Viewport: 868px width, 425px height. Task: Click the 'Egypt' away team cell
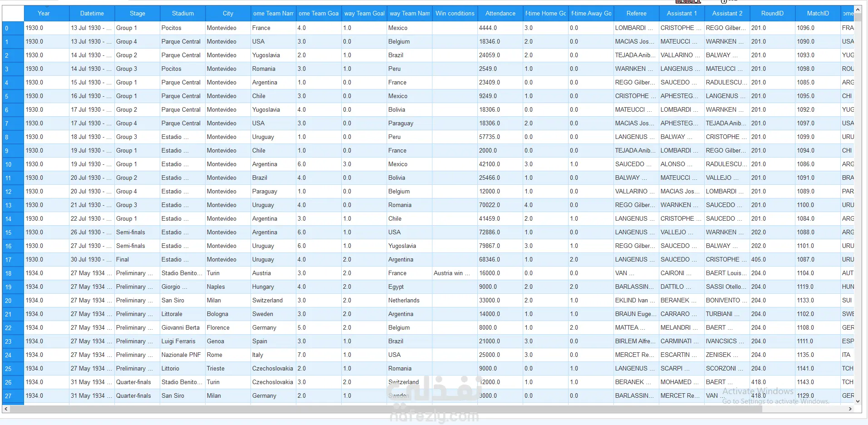[410, 287]
